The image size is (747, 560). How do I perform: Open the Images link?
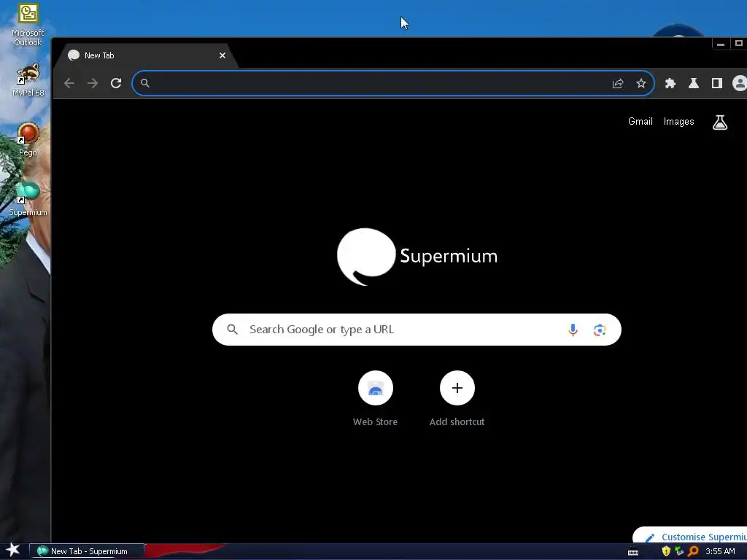point(679,122)
